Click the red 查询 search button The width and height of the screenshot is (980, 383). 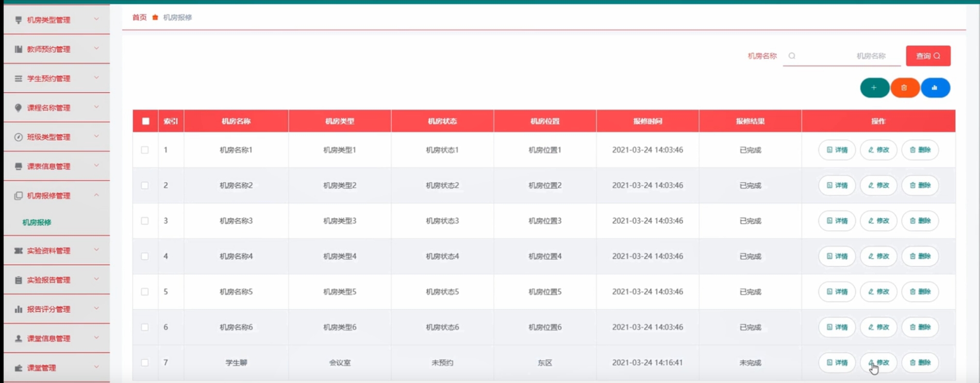pos(928,56)
